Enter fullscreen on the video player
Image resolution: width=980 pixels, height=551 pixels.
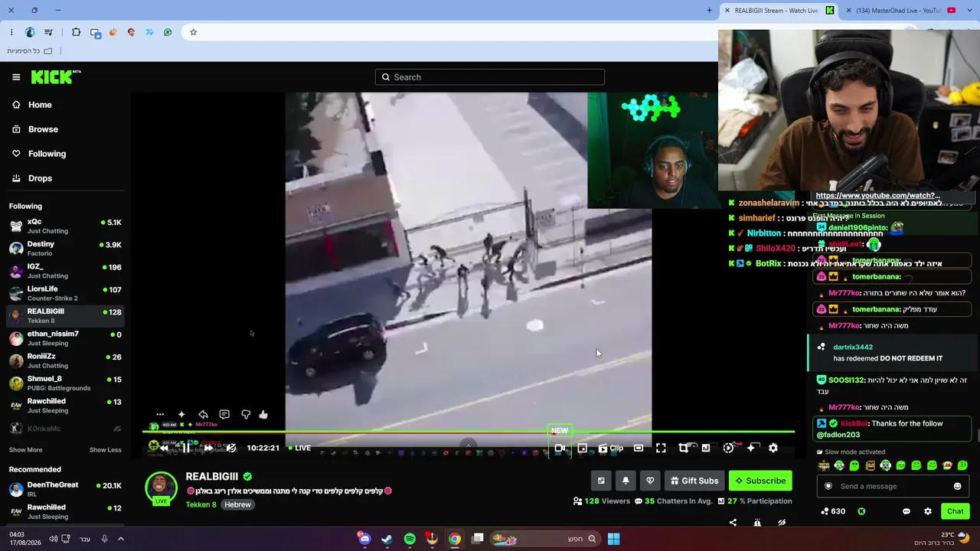click(x=661, y=448)
